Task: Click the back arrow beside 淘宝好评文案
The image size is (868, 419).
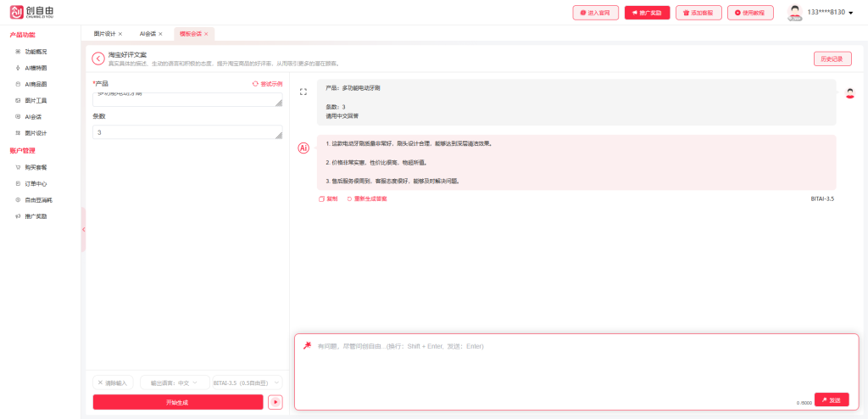Action: coord(98,59)
